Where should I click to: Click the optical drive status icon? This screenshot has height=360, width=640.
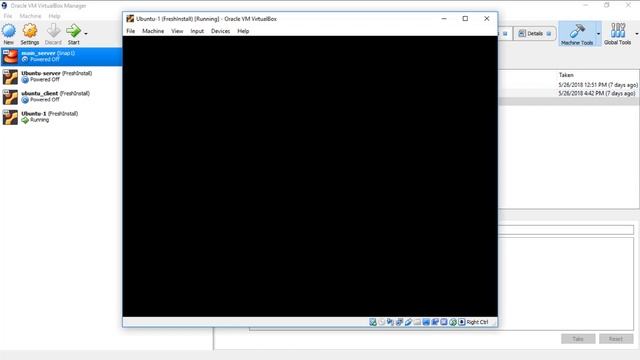[x=382, y=322]
